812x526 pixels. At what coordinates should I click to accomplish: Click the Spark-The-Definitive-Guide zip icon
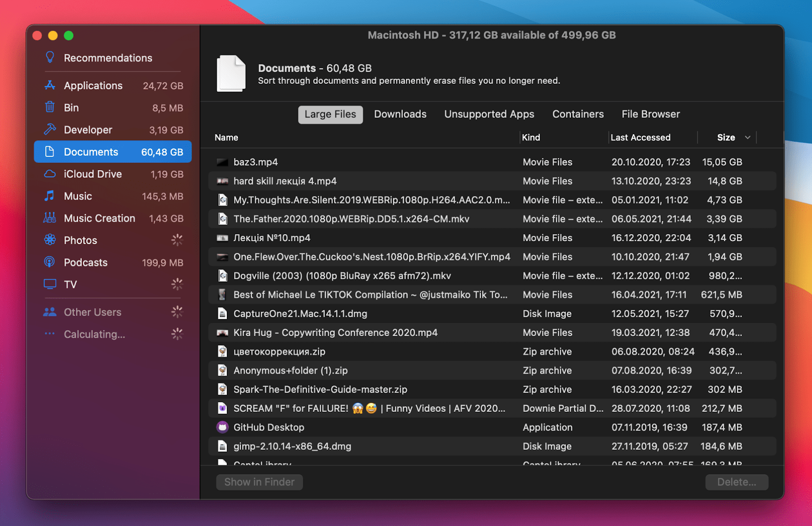(222, 389)
